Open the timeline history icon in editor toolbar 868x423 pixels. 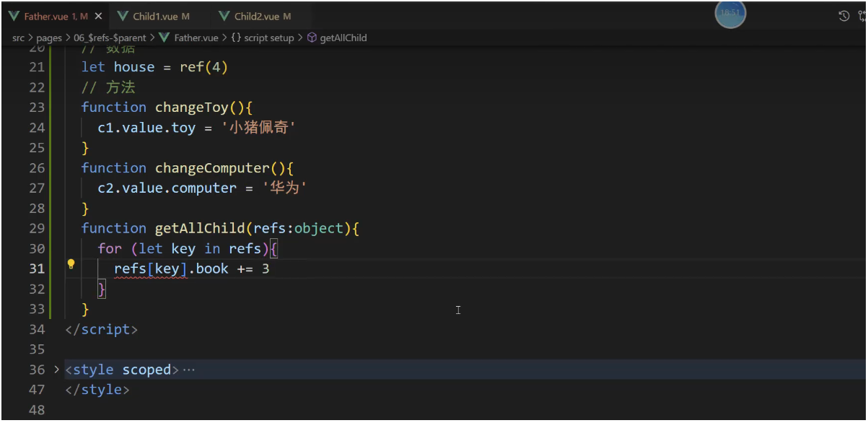(843, 16)
